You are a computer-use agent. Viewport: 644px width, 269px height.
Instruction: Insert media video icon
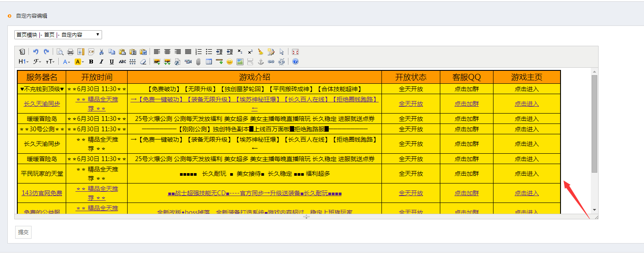tap(188, 62)
